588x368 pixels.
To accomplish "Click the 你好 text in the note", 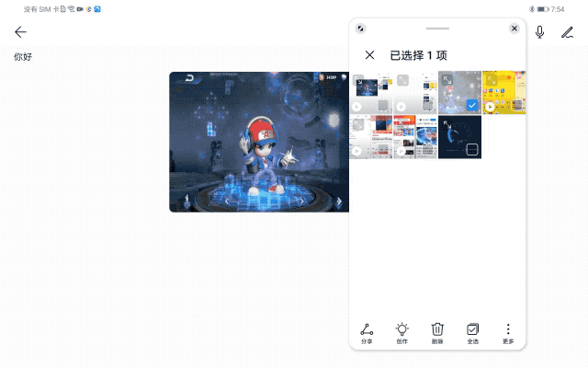I will coord(23,57).
